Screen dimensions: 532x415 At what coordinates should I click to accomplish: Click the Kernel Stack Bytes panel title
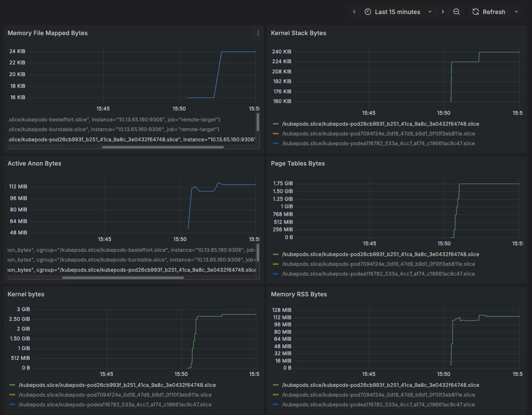pos(298,33)
